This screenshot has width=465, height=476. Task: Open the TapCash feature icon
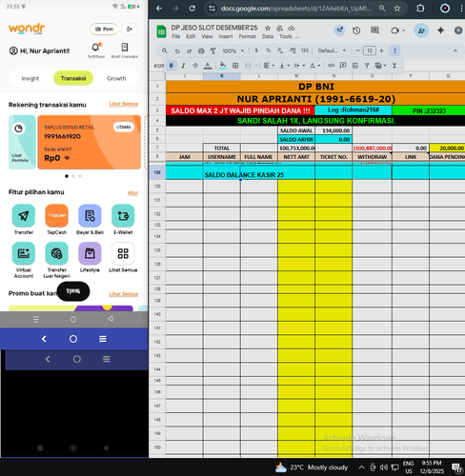pyautogui.click(x=56, y=216)
